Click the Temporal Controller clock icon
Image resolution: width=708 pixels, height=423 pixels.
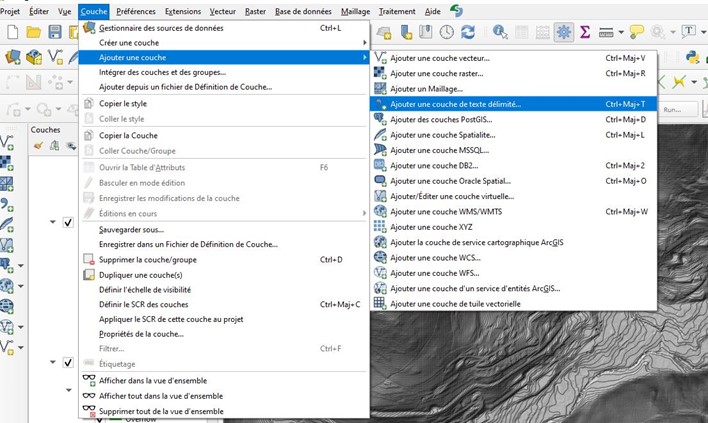(447, 32)
